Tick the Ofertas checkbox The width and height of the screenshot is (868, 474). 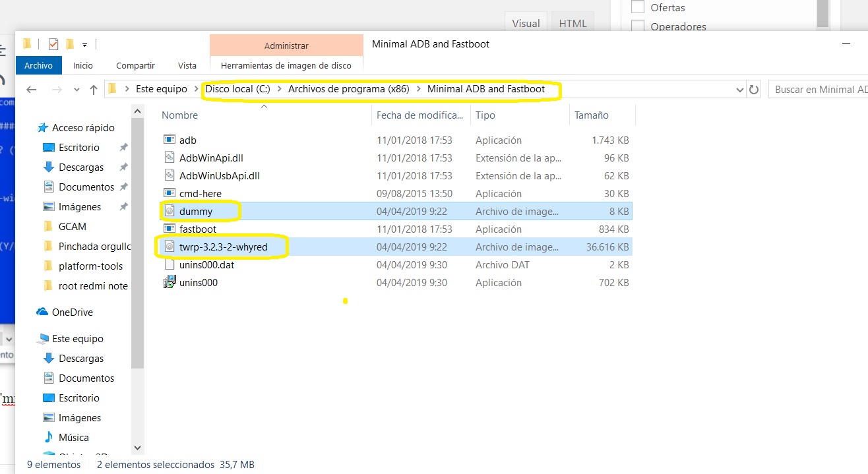(638, 8)
